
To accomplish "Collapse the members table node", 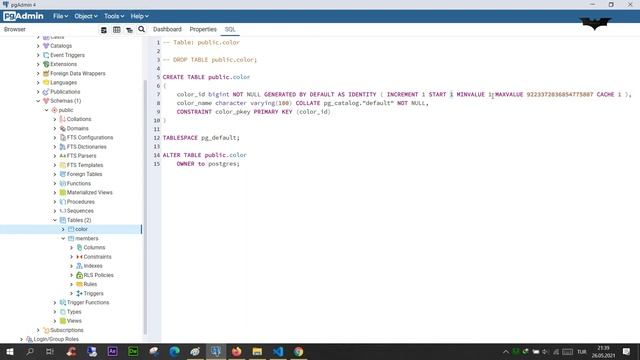I will 63,238.
